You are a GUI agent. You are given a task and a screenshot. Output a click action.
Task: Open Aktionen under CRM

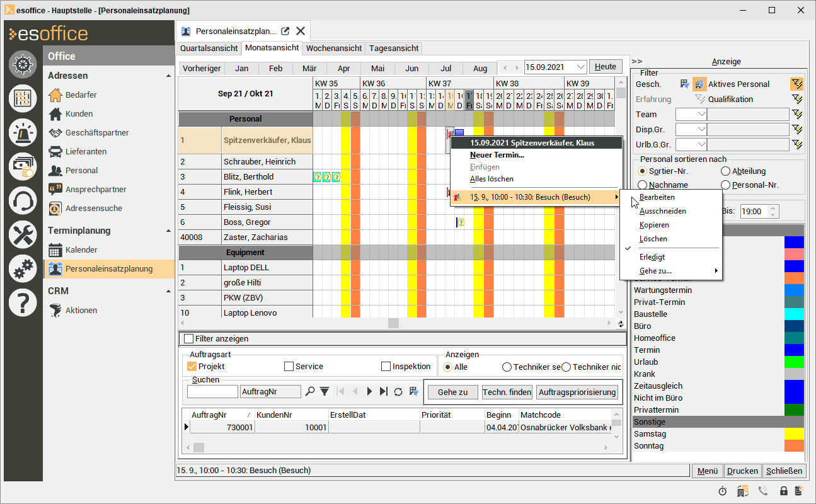[81, 310]
